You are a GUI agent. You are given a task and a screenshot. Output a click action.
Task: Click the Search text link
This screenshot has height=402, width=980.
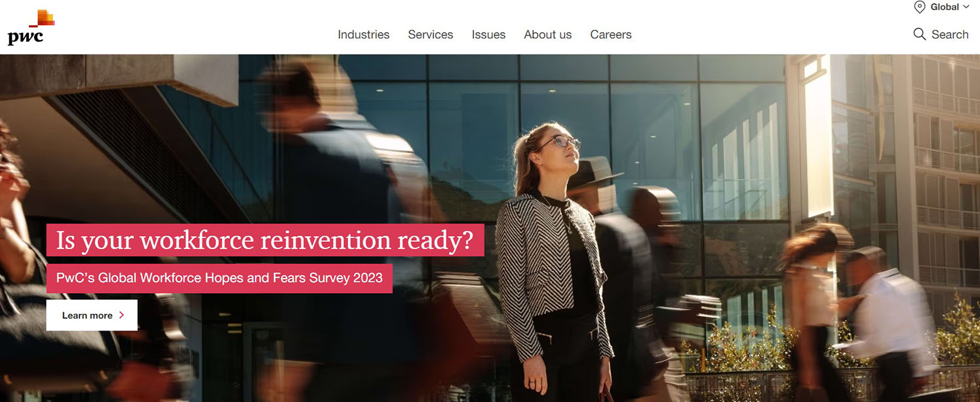950,35
